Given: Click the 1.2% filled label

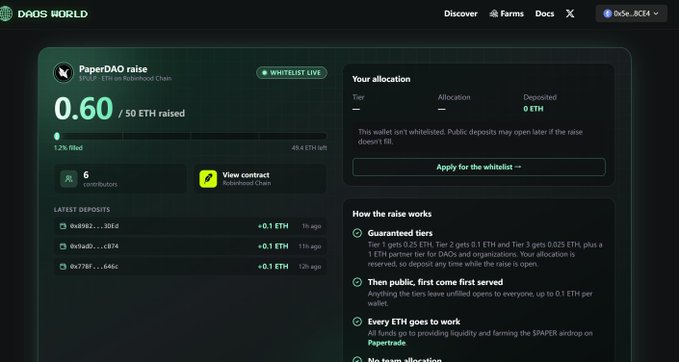Looking at the screenshot, I should coord(68,148).
